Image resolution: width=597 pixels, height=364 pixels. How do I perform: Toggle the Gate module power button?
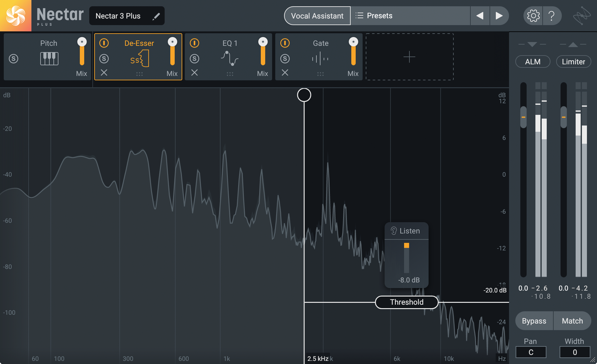pyautogui.click(x=285, y=43)
